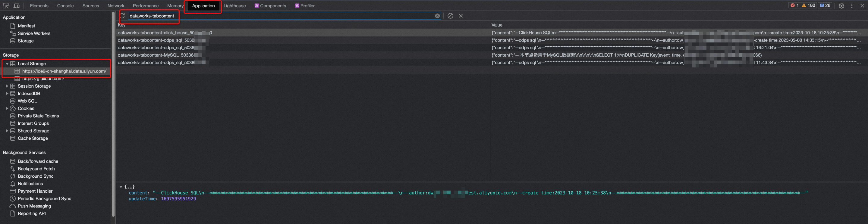The height and width of the screenshot is (224, 868).
Task: Select the g.alicdn.com storage origin
Action: (43, 79)
